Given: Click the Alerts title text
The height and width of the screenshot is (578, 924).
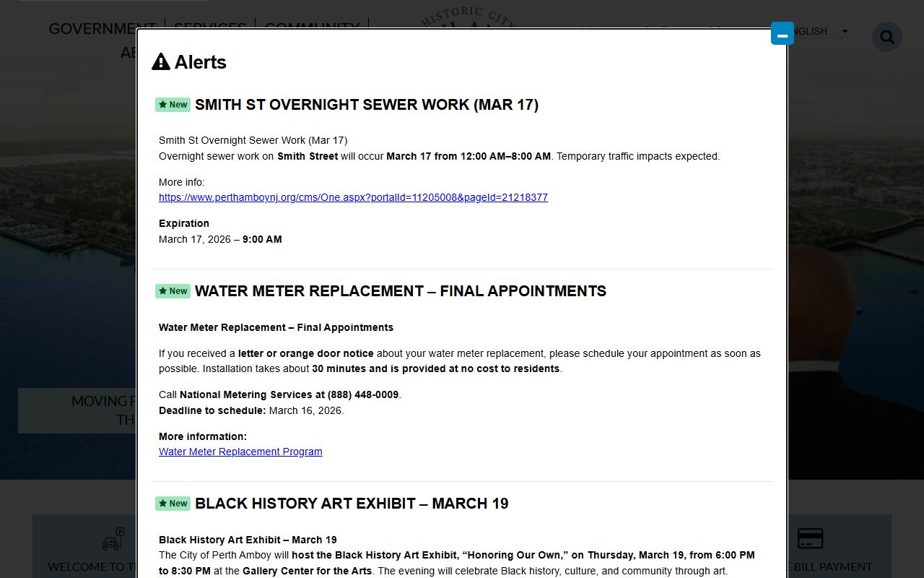Looking at the screenshot, I should coord(200,62).
